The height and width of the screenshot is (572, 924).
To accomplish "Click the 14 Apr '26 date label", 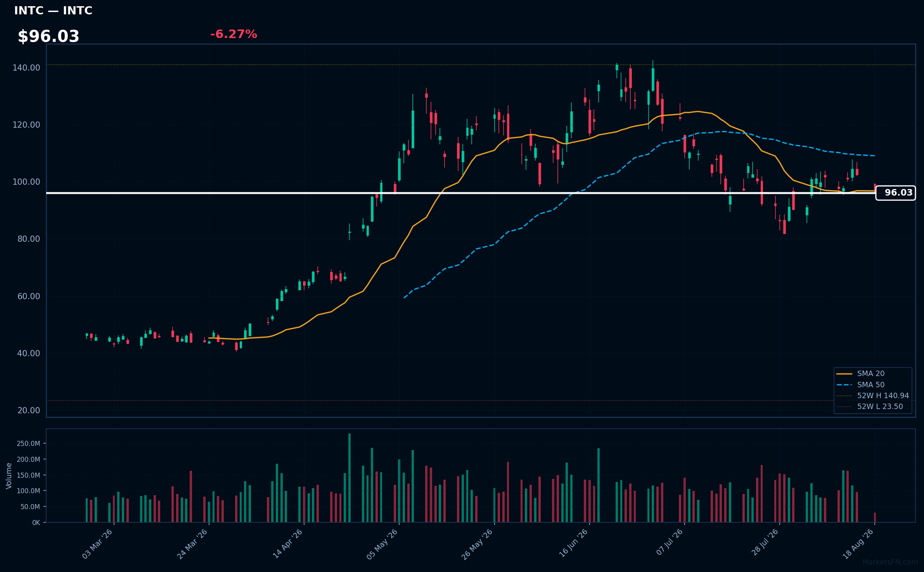I will [x=287, y=544].
